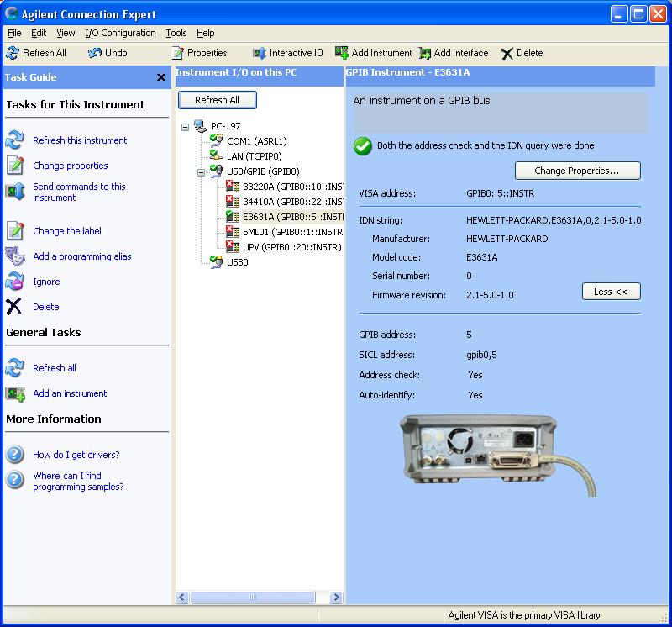Click the Ignore link in Task Guide
The height and width of the screenshot is (627, 672).
(x=46, y=282)
